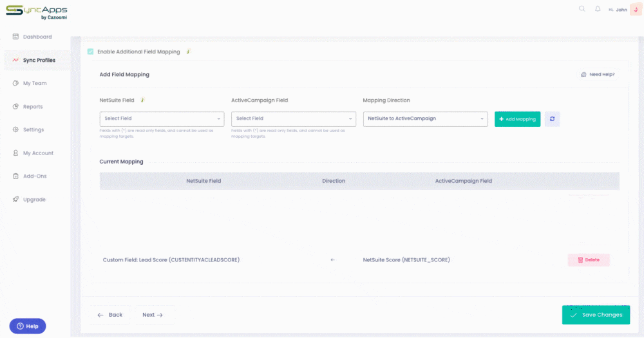Screen dimensions: 644x338
Task: Click the Current Mapping heading
Action: 121,162
